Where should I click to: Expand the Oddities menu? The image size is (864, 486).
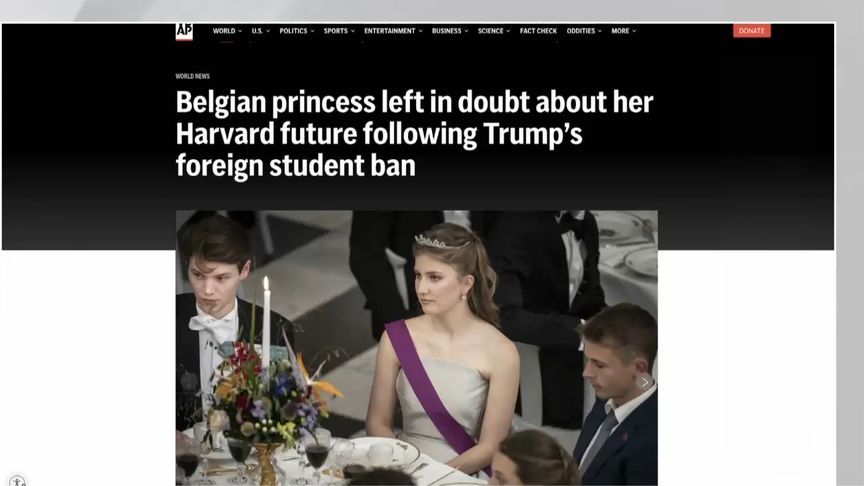pos(584,31)
